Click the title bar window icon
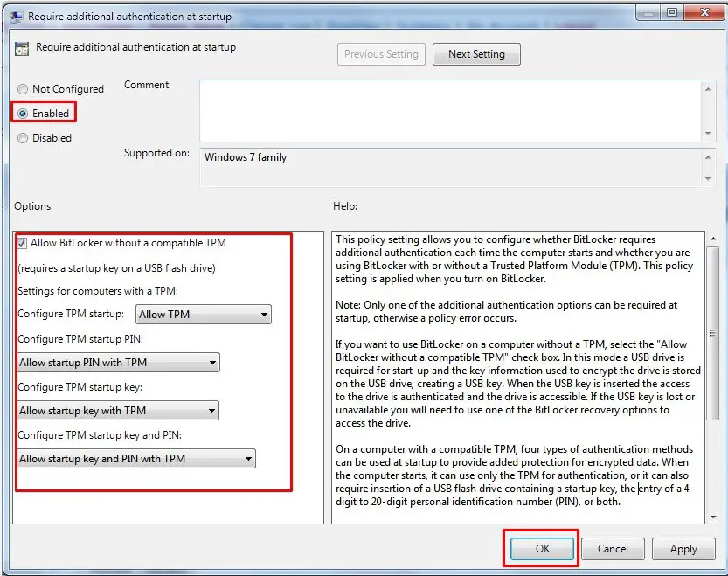The width and height of the screenshot is (728, 576). 17,17
